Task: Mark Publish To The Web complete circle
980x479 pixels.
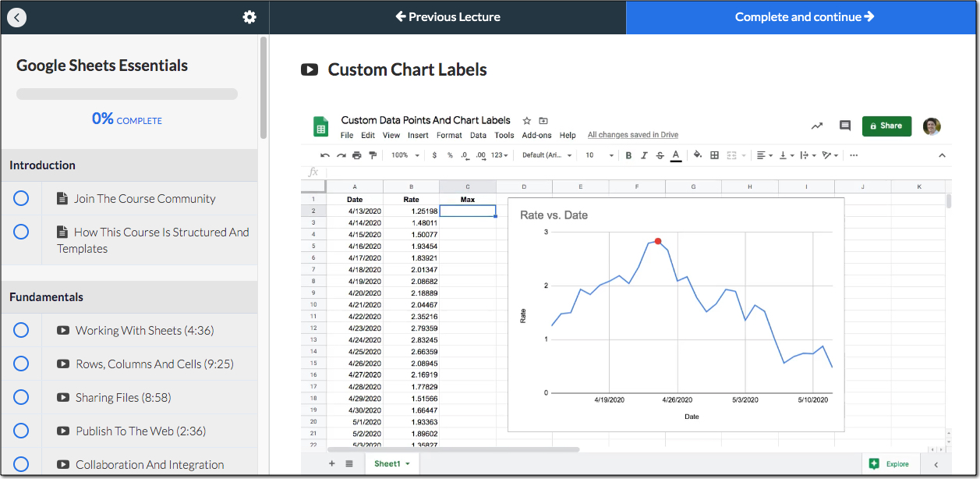Action: [21, 431]
